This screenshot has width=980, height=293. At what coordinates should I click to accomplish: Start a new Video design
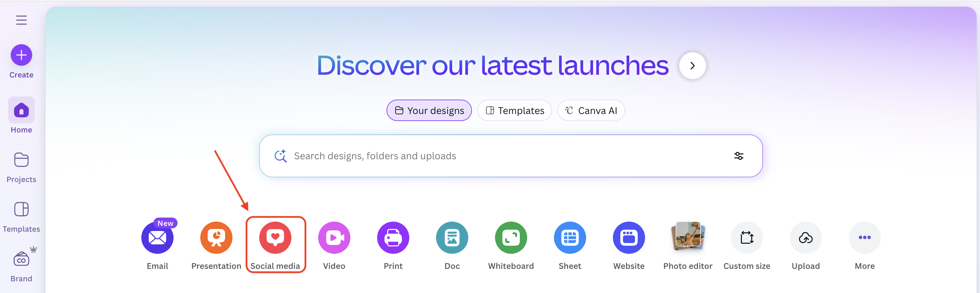[334, 238]
